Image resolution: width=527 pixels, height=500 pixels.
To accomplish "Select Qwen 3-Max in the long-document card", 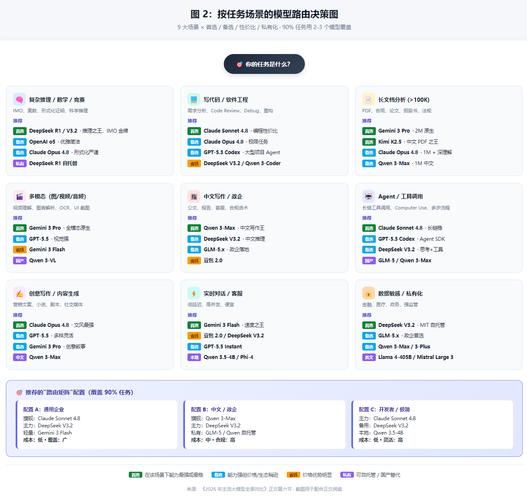I will tap(398, 163).
